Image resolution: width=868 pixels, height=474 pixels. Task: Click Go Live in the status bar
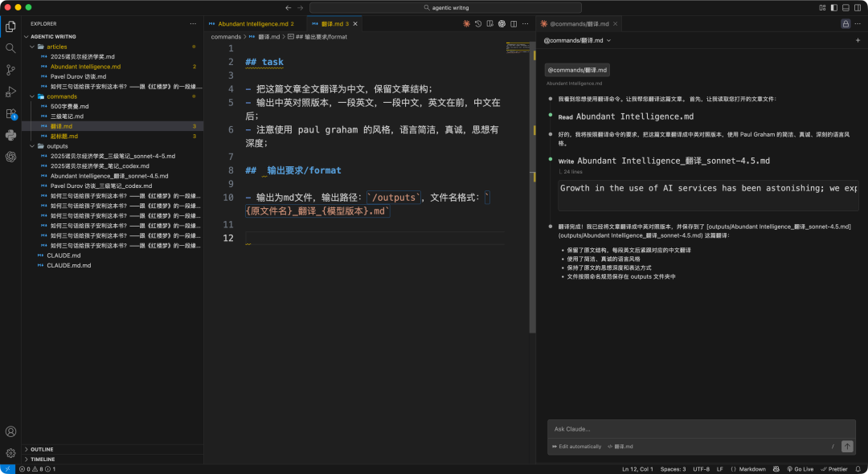pyautogui.click(x=800, y=469)
